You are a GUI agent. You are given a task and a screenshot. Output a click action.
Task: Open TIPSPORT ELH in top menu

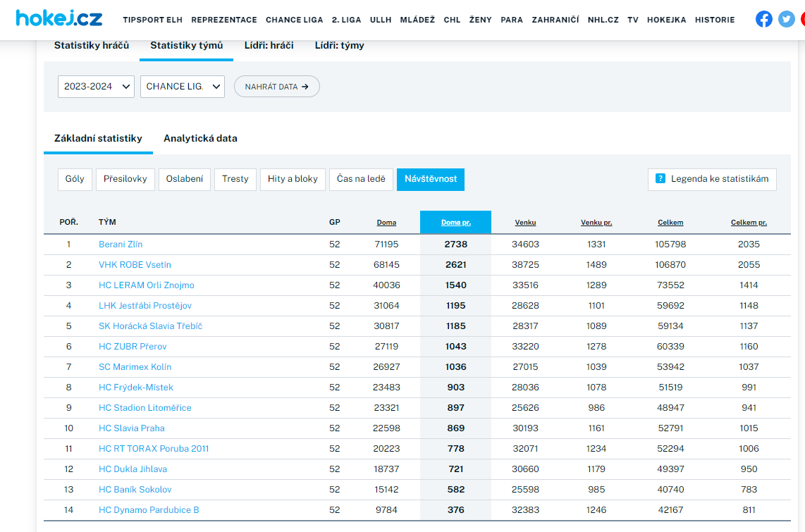pos(153,20)
